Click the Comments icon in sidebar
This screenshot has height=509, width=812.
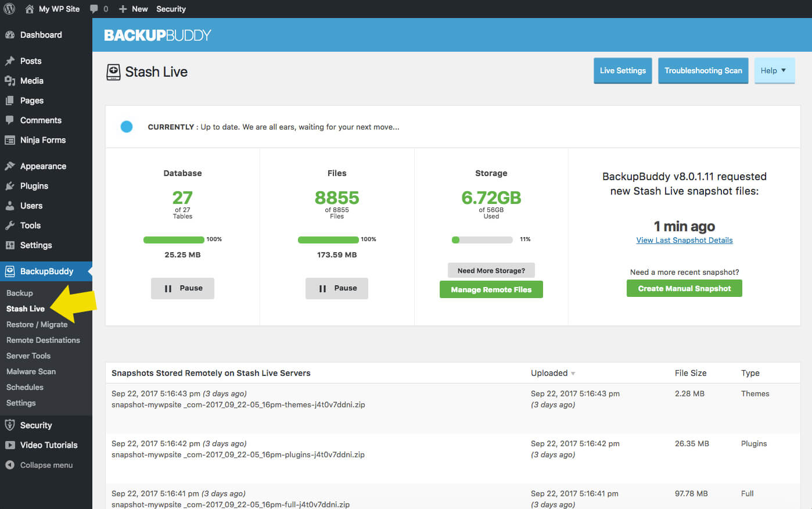click(10, 120)
